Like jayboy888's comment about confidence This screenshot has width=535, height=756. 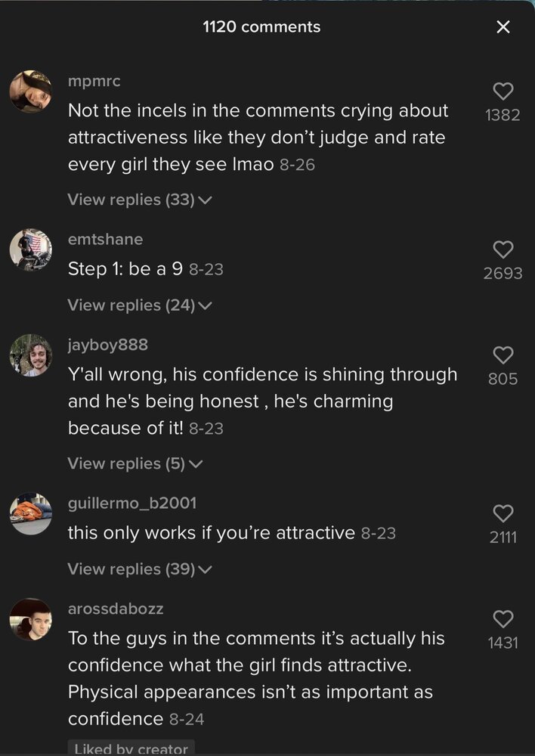(503, 355)
